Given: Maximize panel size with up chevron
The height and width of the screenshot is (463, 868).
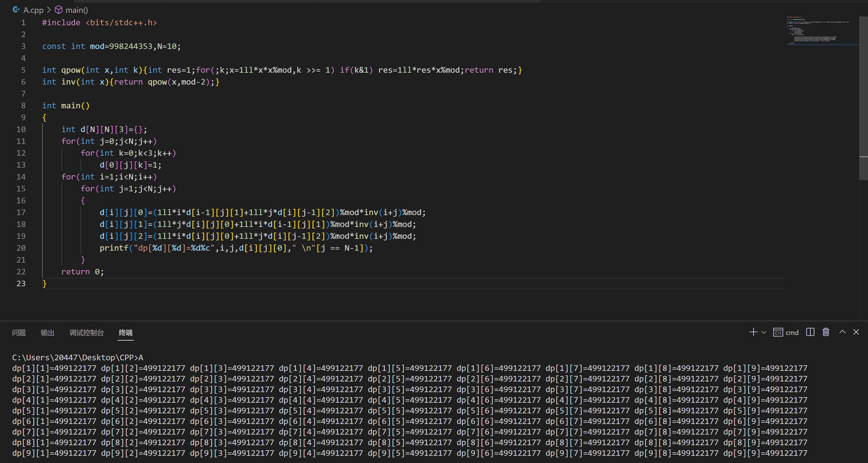Looking at the screenshot, I should [x=842, y=332].
